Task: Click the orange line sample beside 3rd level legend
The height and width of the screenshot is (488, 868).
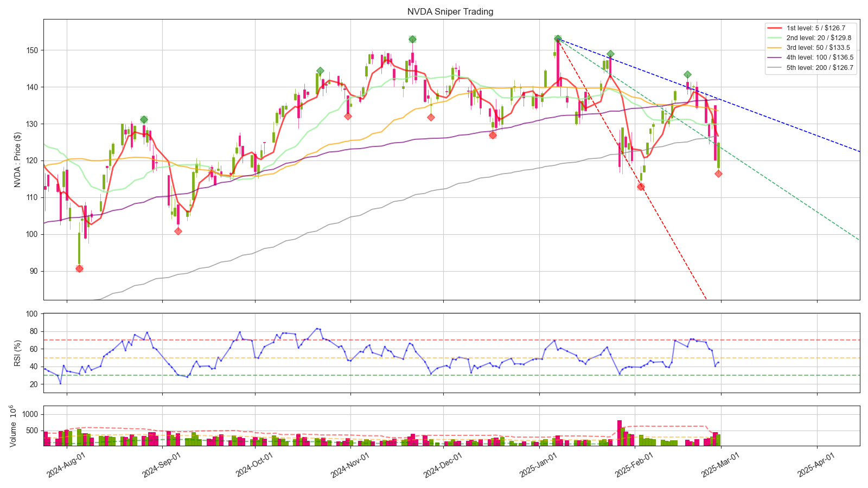Action: (775, 48)
